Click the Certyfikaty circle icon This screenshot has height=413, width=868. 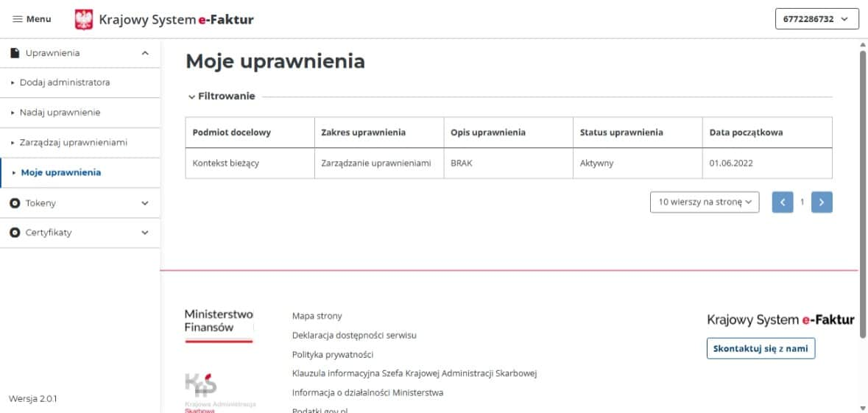(15, 233)
